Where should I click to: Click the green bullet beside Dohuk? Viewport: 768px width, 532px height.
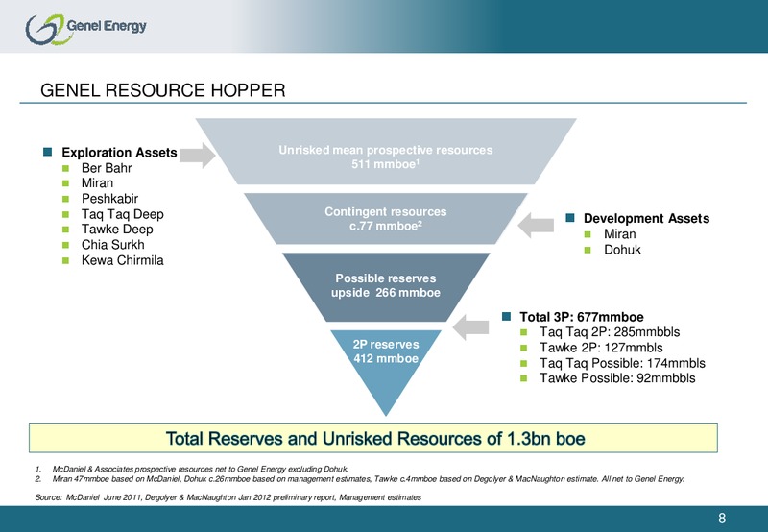coord(588,251)
